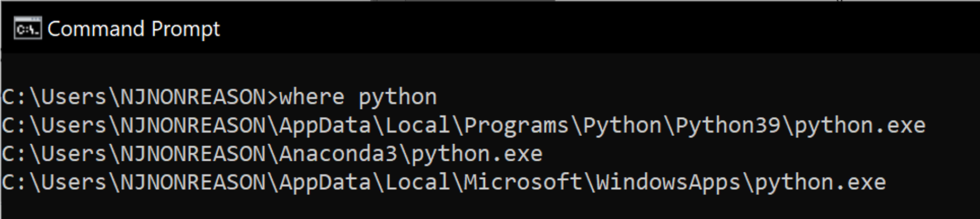Click "WindowsApps" in the last output line

667,182
